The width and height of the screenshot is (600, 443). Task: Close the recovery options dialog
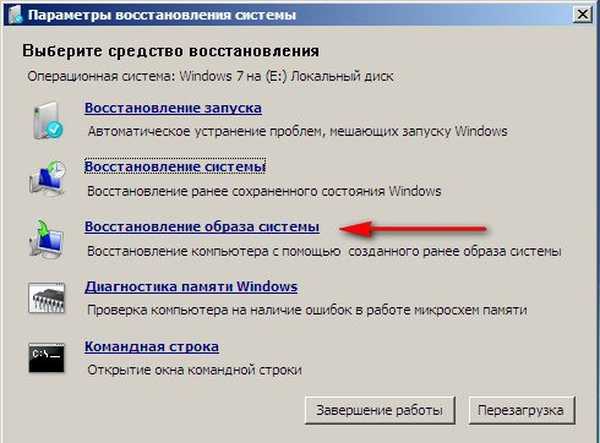[x=582, y=15]
